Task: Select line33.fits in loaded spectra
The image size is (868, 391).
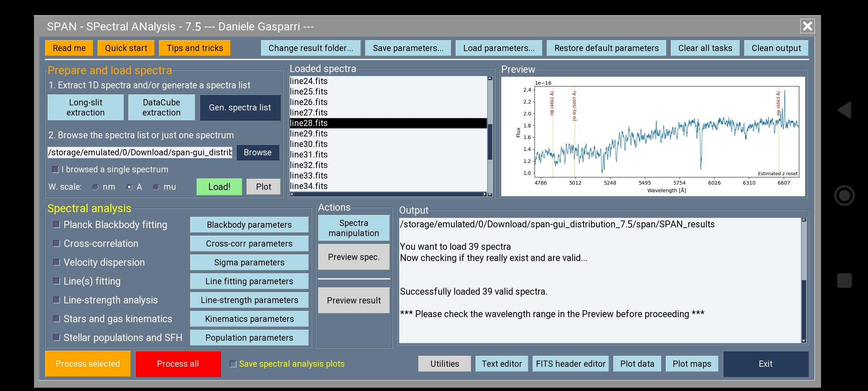Action: click(388, 176)
